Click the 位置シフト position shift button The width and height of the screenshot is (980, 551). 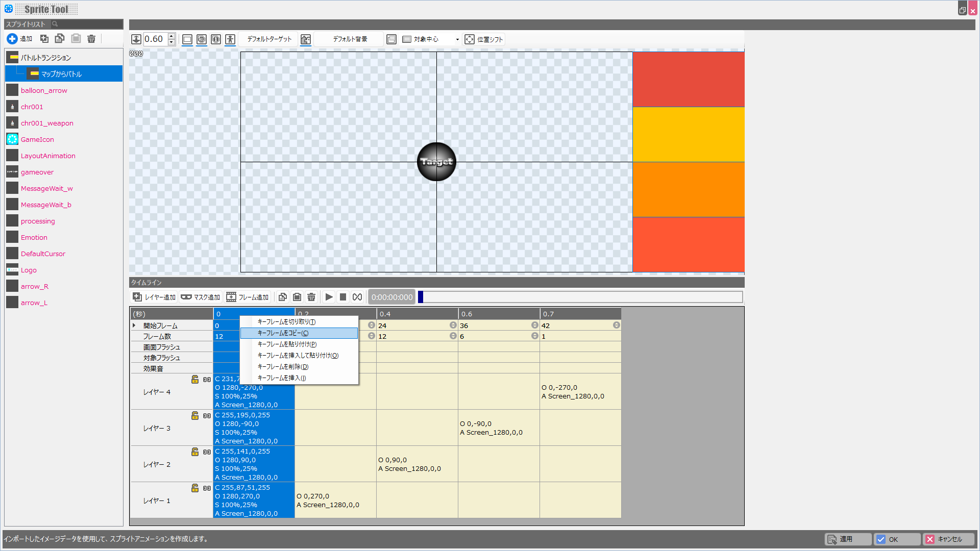click(x=484, y=39)
